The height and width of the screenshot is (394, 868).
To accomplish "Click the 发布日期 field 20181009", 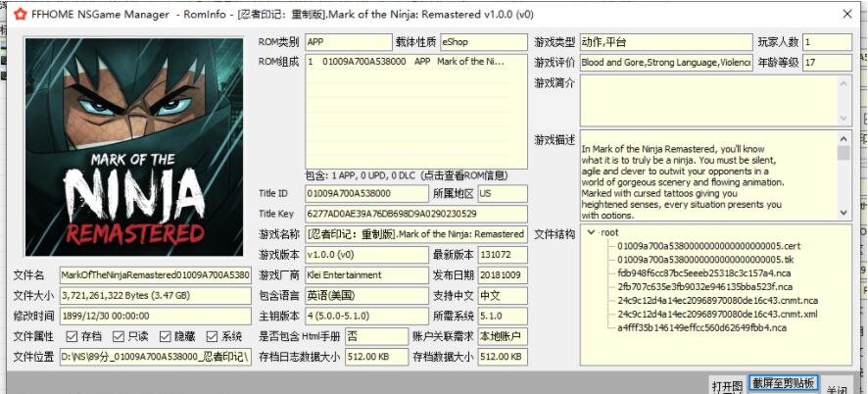I will 503,275.
